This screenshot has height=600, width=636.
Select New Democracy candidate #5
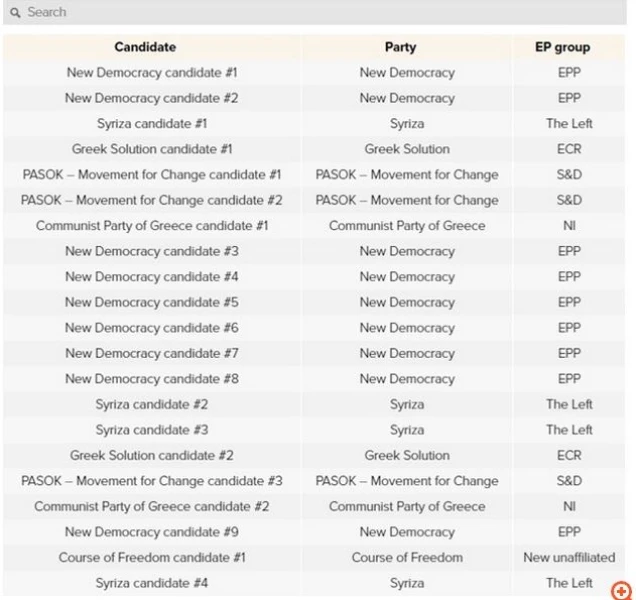click(x=152, y=302)
